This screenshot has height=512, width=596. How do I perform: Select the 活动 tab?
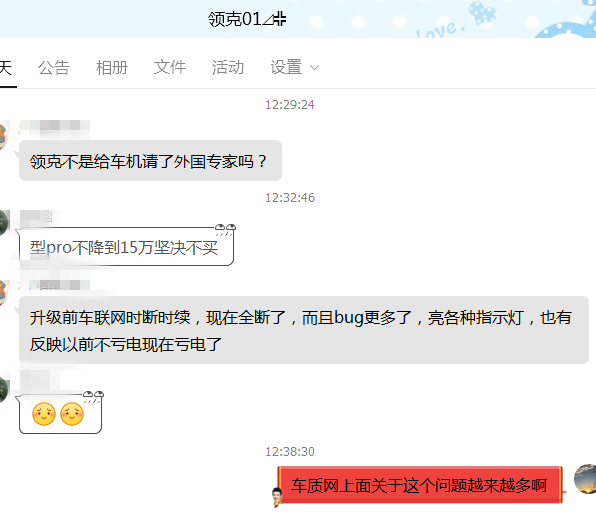click(228, 67)
